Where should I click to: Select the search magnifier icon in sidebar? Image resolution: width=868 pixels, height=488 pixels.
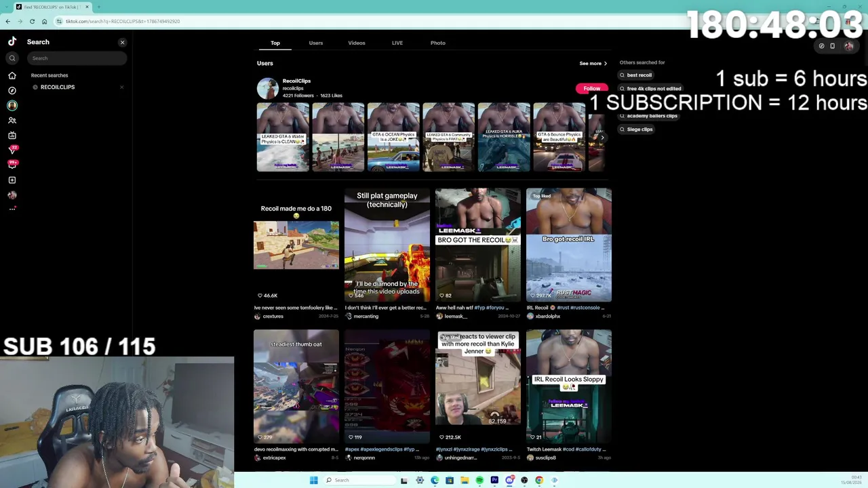click(x=12, y=58)
